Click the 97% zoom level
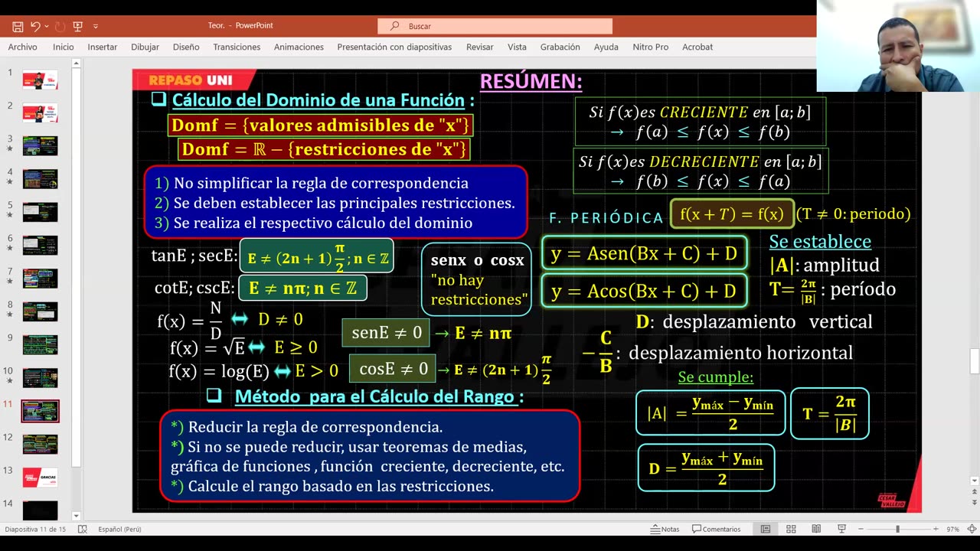 [x=952, y=529]
